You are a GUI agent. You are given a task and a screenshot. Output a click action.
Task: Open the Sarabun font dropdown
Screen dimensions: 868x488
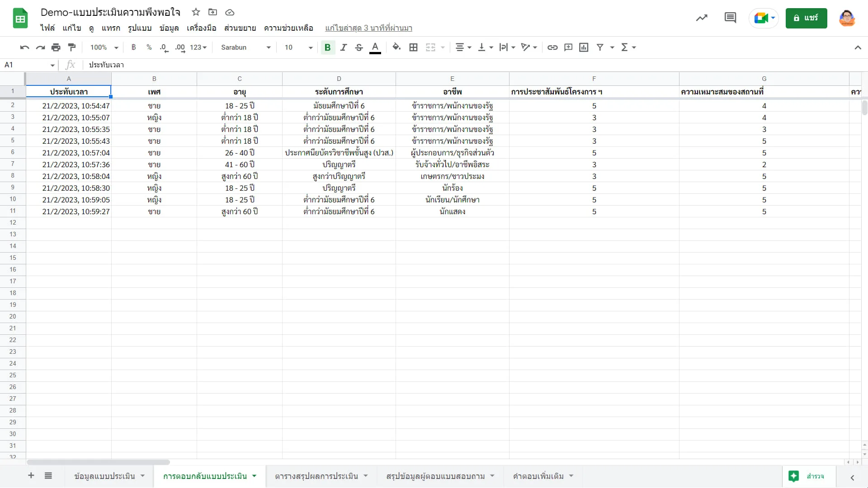[245, 47]
